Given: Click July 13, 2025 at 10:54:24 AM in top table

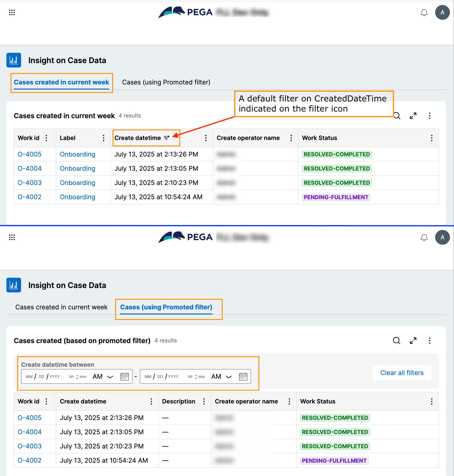Looking at the screenshot, I should (158, 197).
